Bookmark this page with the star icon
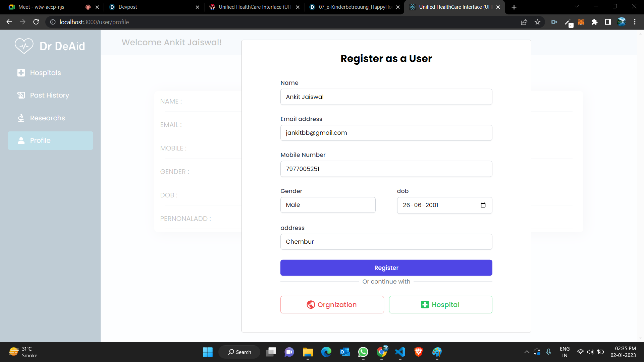The image size is (644, 362). tap(537, 22)
